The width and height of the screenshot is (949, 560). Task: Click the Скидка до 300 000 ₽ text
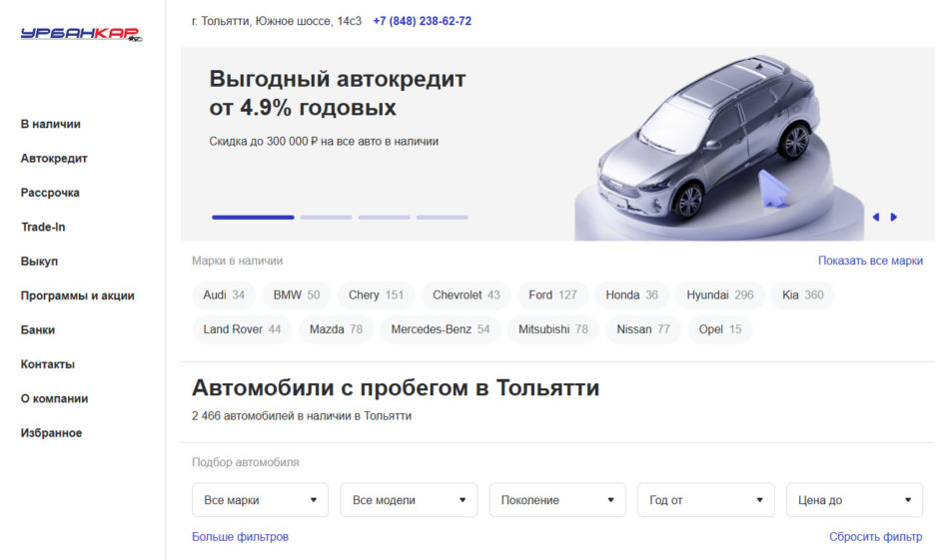coord(324,142)
